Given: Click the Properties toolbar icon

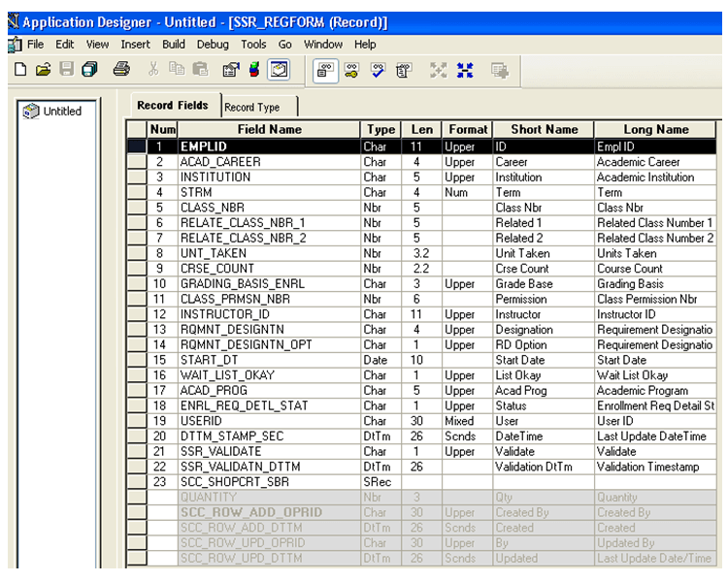Looking at the screenshot, I should click(x=231, y=70).
